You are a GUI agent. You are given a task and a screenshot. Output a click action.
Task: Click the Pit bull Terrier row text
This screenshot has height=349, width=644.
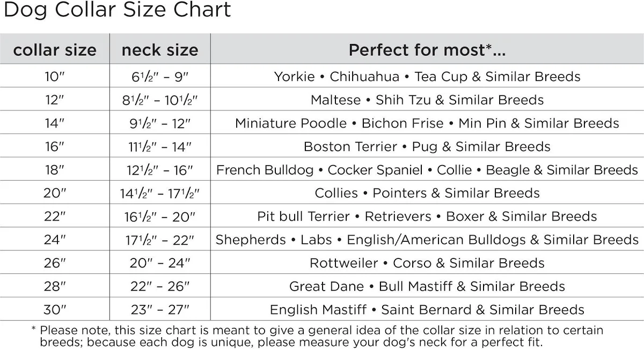click(x=427, y=217)
